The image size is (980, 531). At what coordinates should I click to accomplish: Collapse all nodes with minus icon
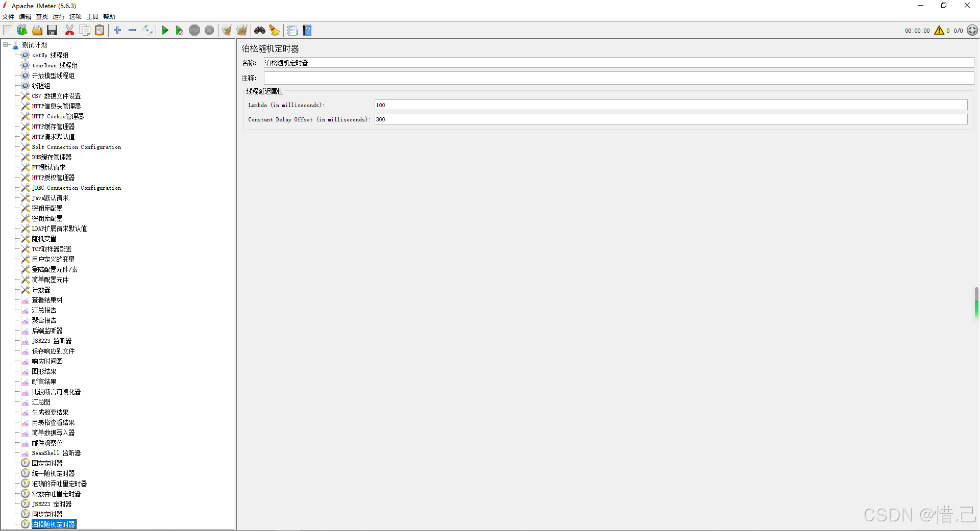coord(132,31)
